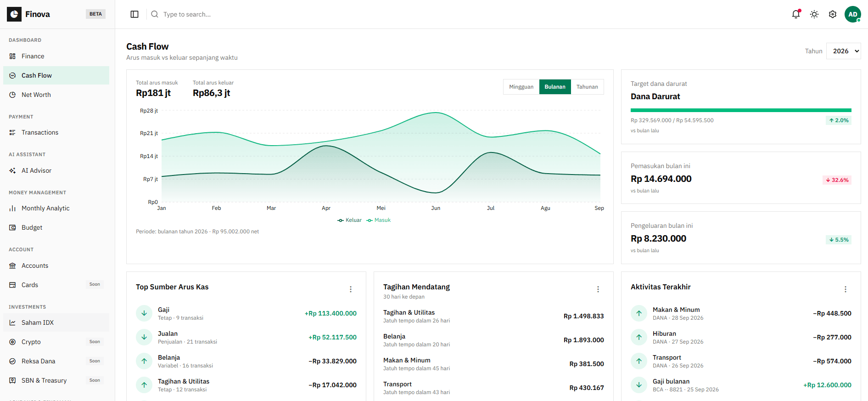The height and width of the screenshot is (401, 868).
Task: Open AI Advisor from sidebar
Action: pyautogui.click(x=56, y=170)
